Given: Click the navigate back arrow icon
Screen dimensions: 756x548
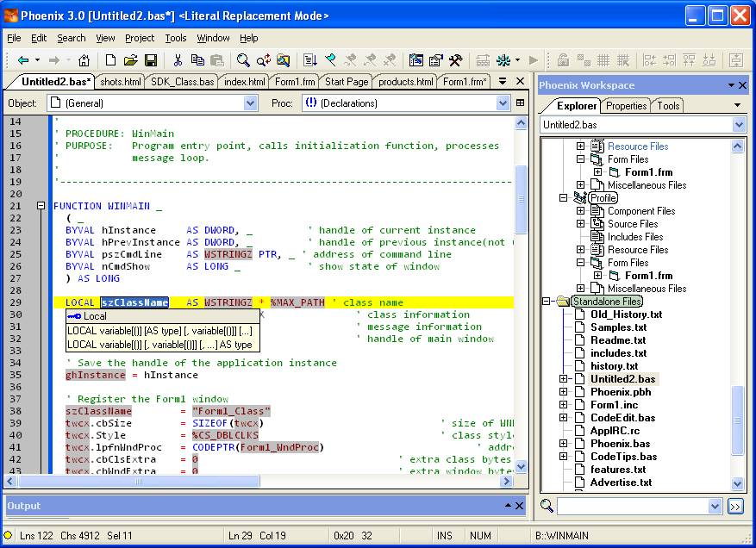Looking at the screenshot, I should (23, 60).
